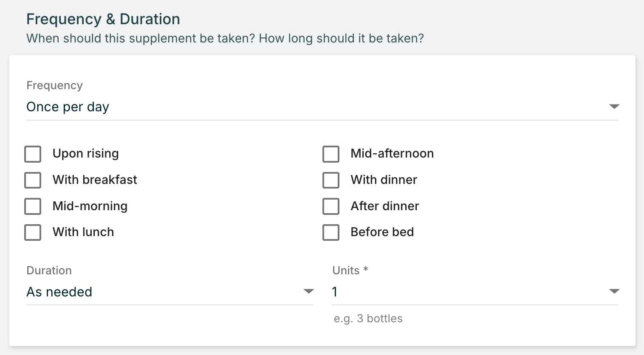Click the 'Units *' required field label
This screenshot has width=644, height=355.
coord(350,270)
